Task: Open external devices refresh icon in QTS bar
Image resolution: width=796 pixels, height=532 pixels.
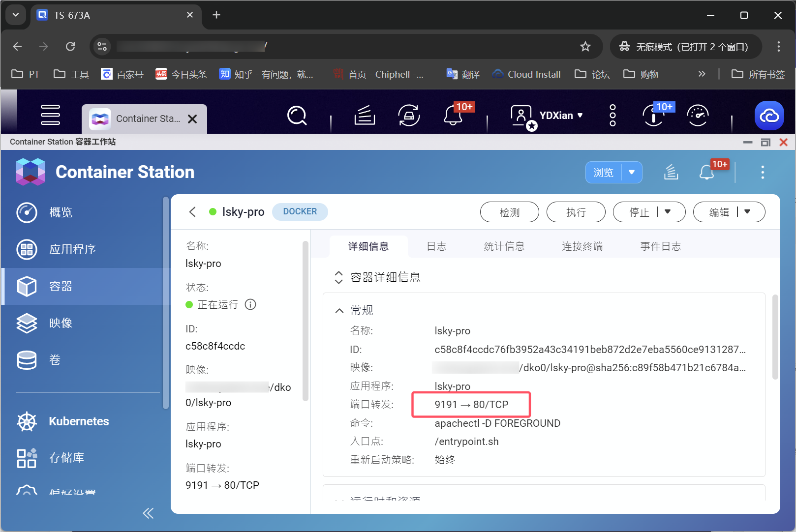Action: tap(409, 116)
